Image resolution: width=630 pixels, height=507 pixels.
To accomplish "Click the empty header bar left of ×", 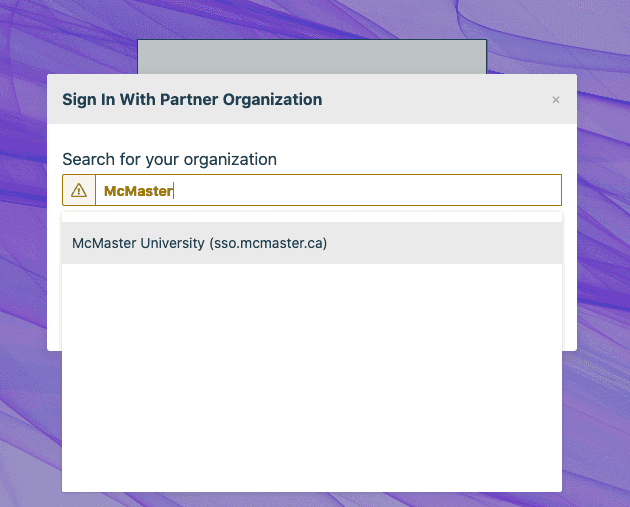I will tap(440, 100).
